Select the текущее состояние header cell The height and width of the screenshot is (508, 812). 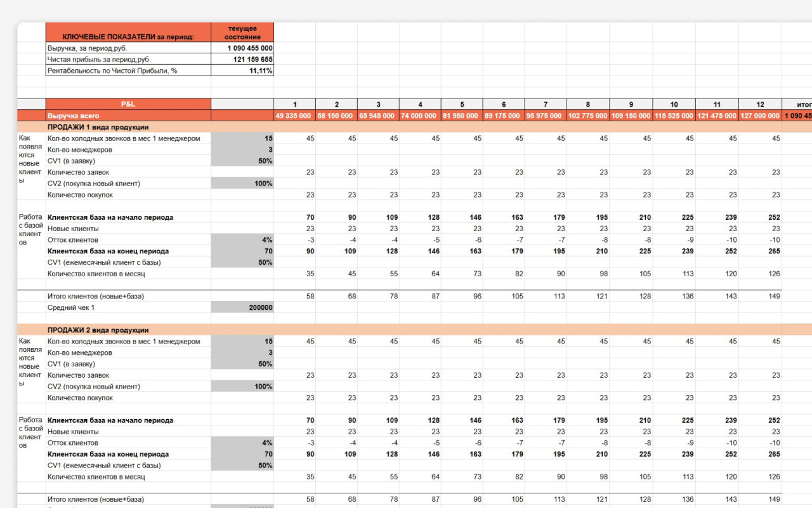tap(242, 32)
